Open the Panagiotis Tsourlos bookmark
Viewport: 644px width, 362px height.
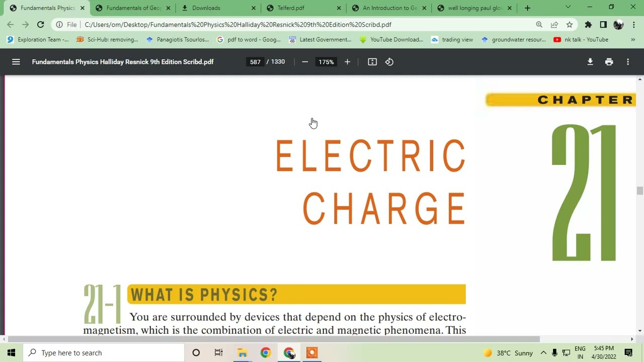[177, 39]
